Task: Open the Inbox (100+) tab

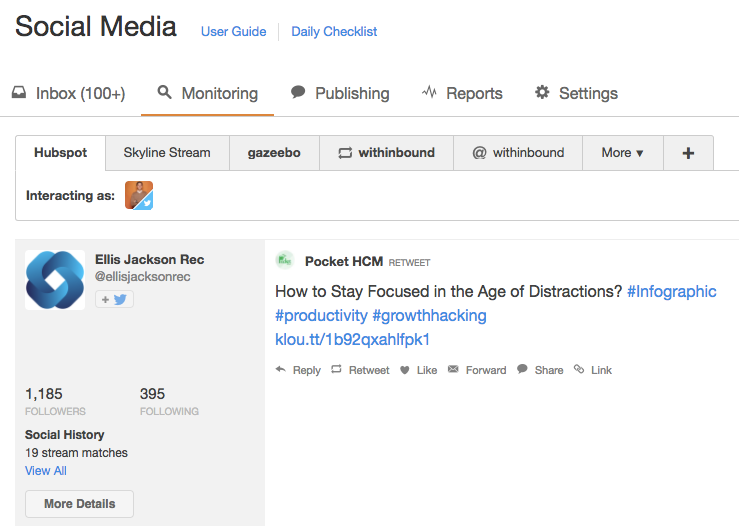Action: 69,93
